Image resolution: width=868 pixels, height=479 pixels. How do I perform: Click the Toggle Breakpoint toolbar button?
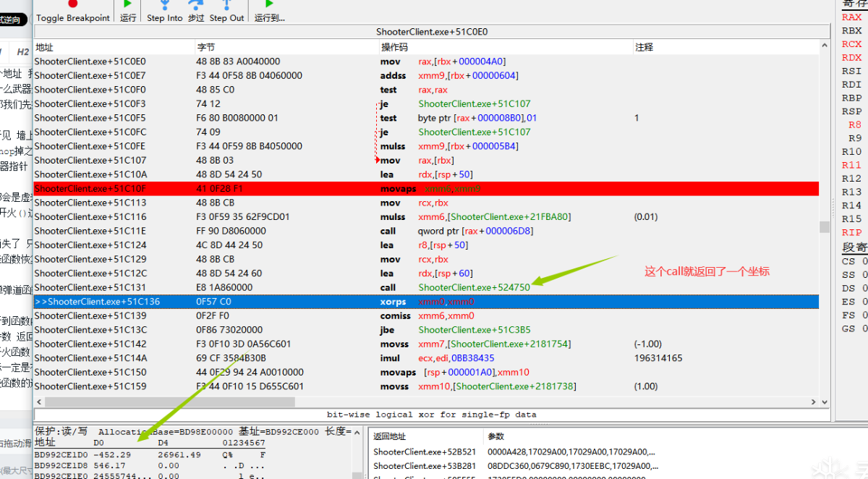(x=72, y=11)
